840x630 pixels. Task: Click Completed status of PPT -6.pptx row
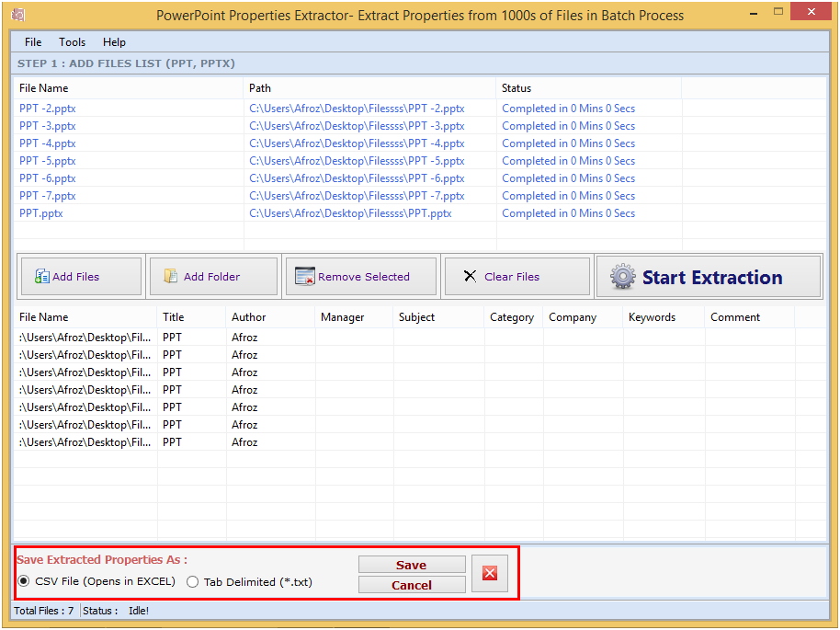568,178
